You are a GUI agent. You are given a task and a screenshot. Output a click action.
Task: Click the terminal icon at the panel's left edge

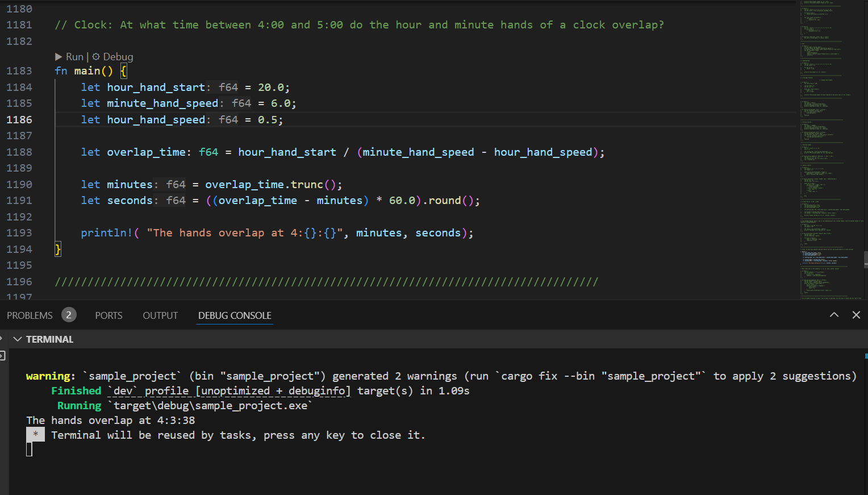pos(2,356)
